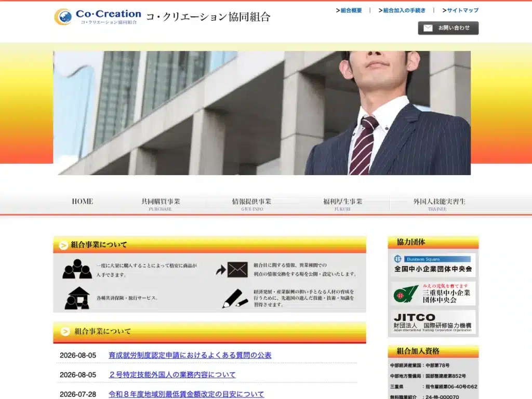Click the 協力団体 sidebar heading
This screenshot has width=532, height=399.
(x=411, y=242)
